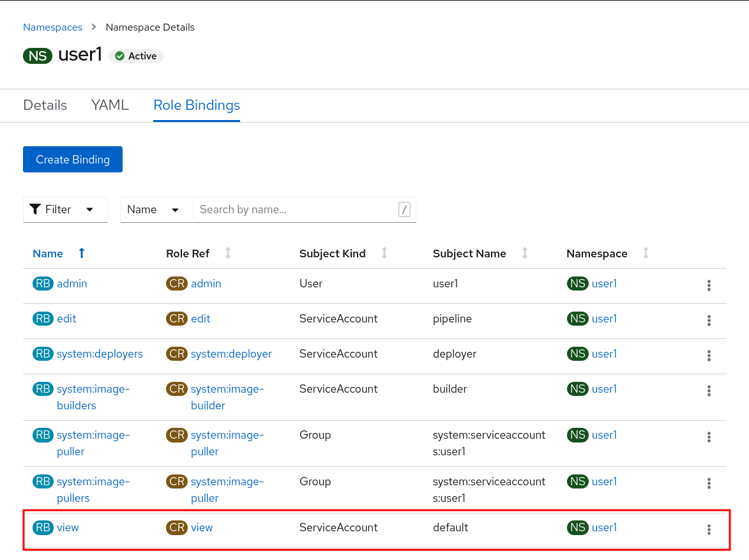The height and width of the screenshot is (560, 749).
Task: Click the Search by name input field
Action: click(294, 209)
